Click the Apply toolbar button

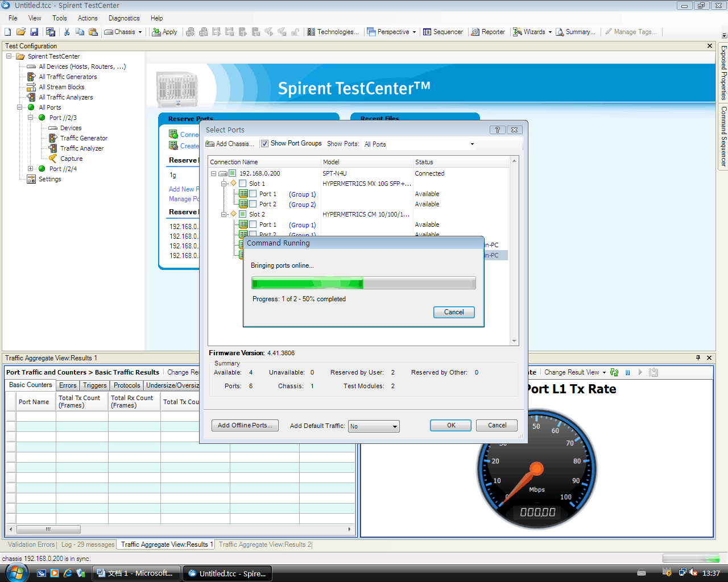[x=164, y=32]
